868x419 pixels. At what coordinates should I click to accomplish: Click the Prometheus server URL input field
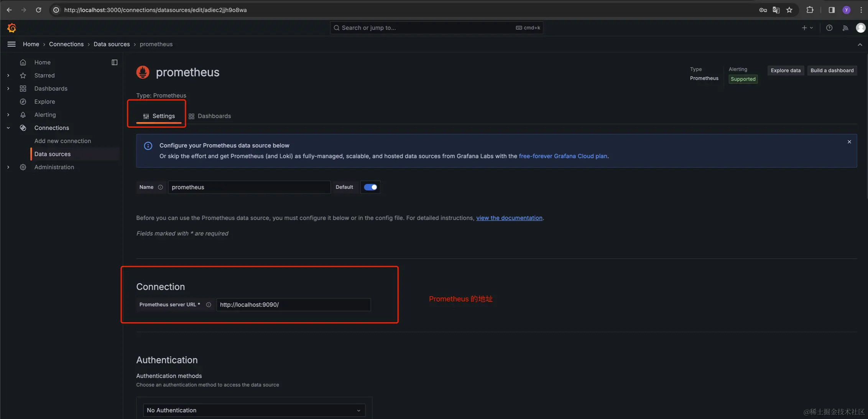coord(293,305)
